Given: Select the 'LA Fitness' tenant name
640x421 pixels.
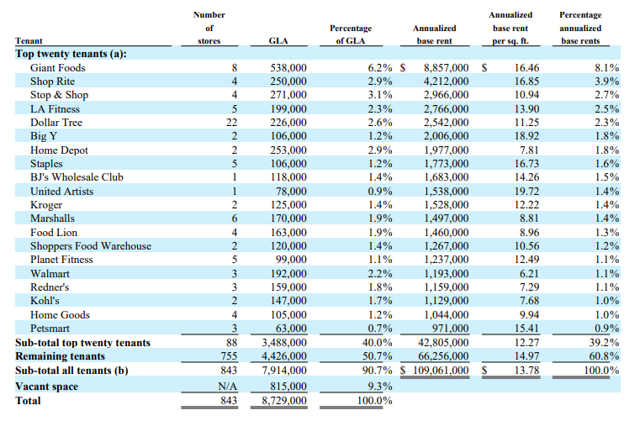Looking at the screenshot, I should [55, 109].
